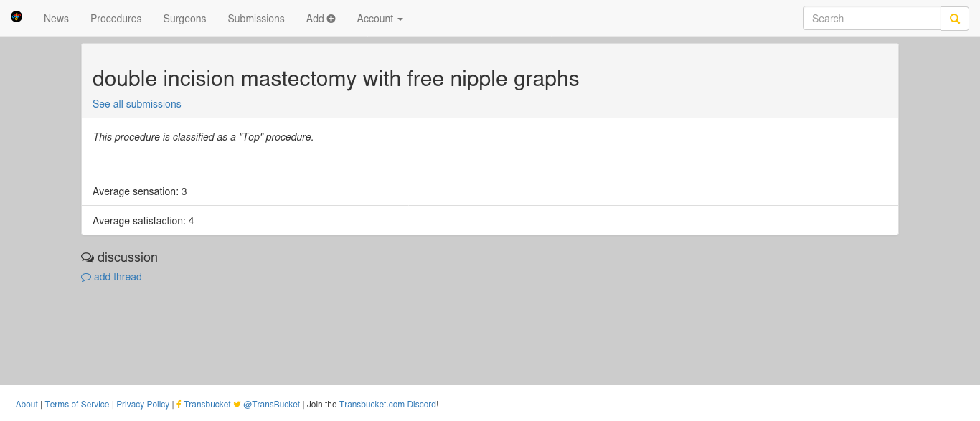The height and width of the screenshot is (421, 980).
Task: Follow the See all submissions link
Action: click(137, 104)
